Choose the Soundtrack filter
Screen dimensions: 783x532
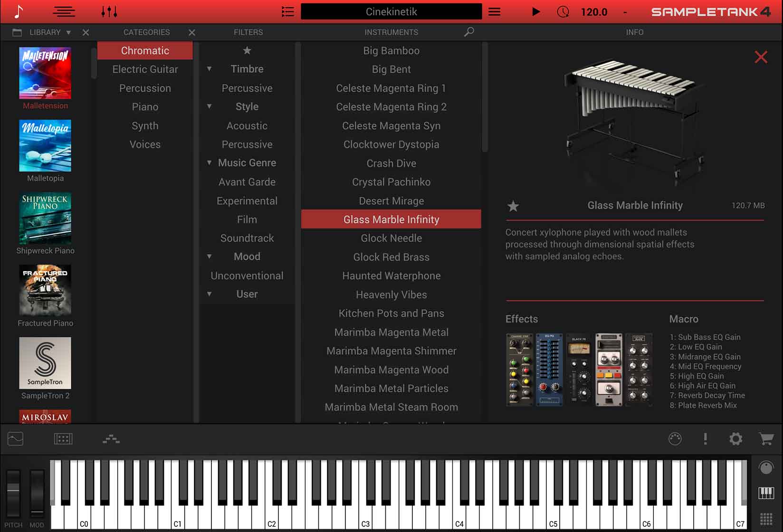247,238
